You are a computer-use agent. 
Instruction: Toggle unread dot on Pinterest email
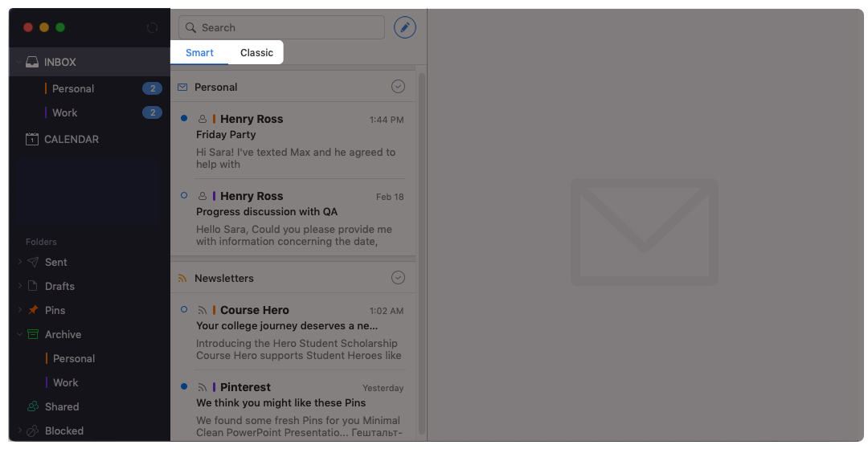[x=184, y=386]
